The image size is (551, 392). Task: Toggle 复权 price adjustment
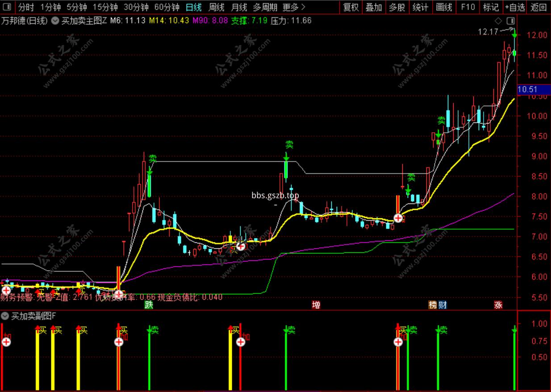(351, 7)
